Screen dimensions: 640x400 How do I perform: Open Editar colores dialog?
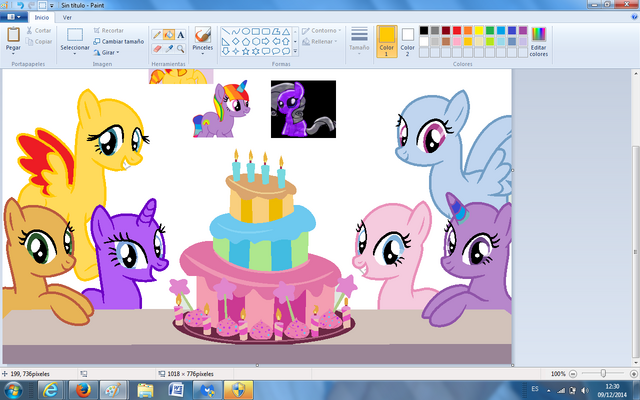coord(539,42)
